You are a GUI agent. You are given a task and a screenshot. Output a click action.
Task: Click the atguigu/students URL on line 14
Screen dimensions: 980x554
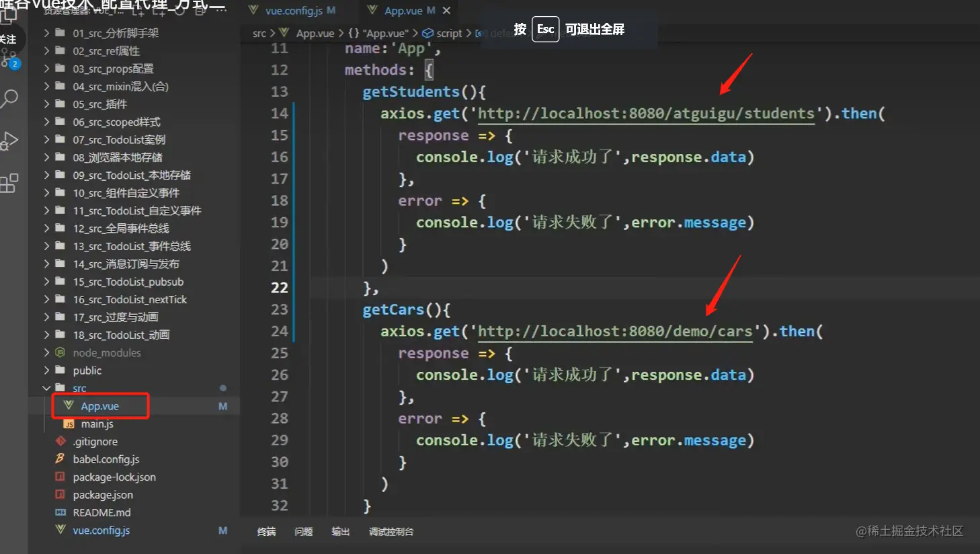[x=646, y=113]
